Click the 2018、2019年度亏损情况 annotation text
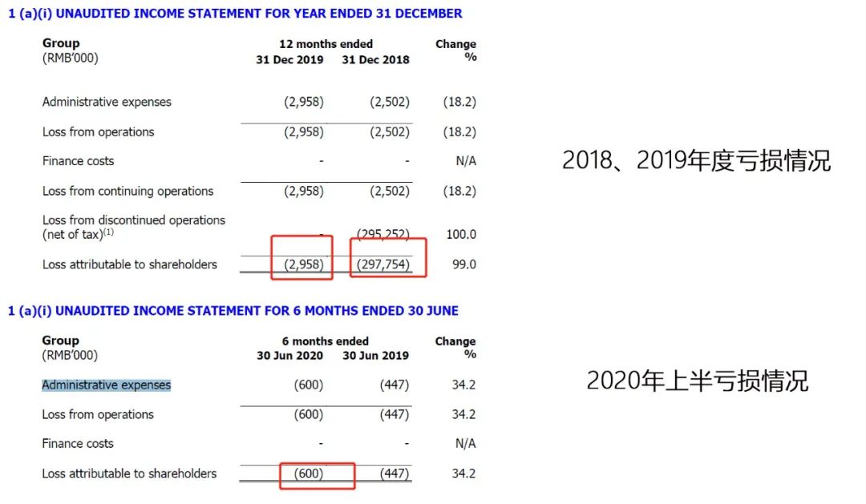 pyautogui.click(x=696, y=160)
